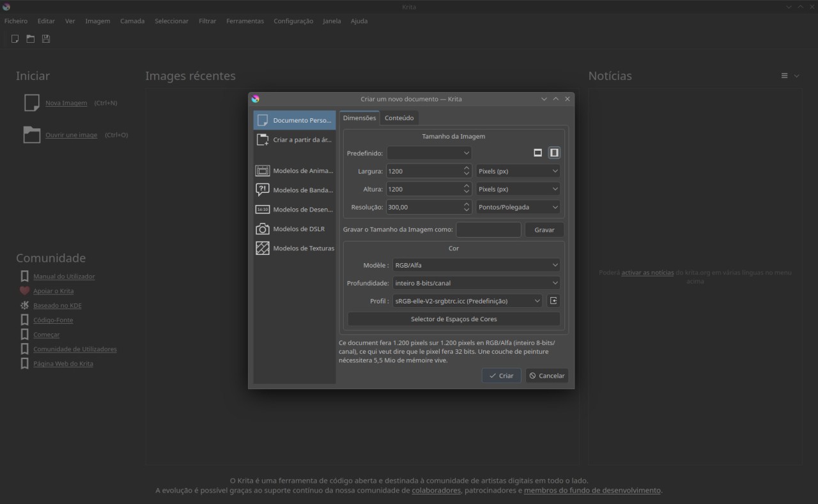The width and height of the screenshot is (818, 504).
Task: Click the bookmark icon beside Manual do Utilizador
Action: pos(24,277)
